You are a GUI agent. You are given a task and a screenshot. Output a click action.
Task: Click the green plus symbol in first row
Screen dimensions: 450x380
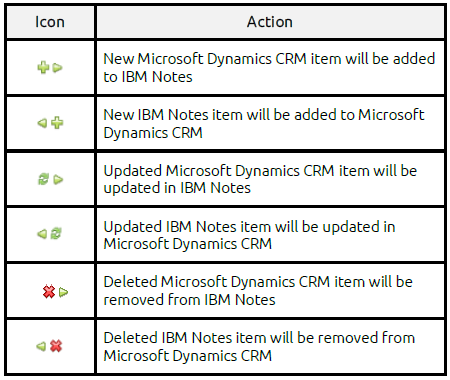(x=43, y=68)
